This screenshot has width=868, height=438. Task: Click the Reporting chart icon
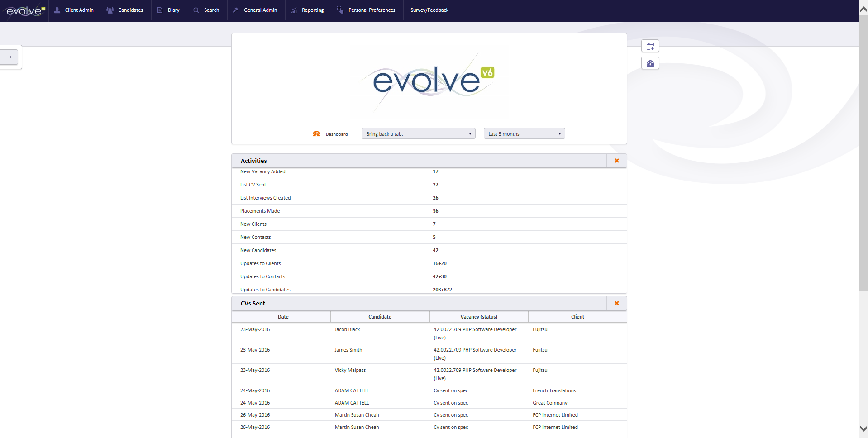point(294,10)
